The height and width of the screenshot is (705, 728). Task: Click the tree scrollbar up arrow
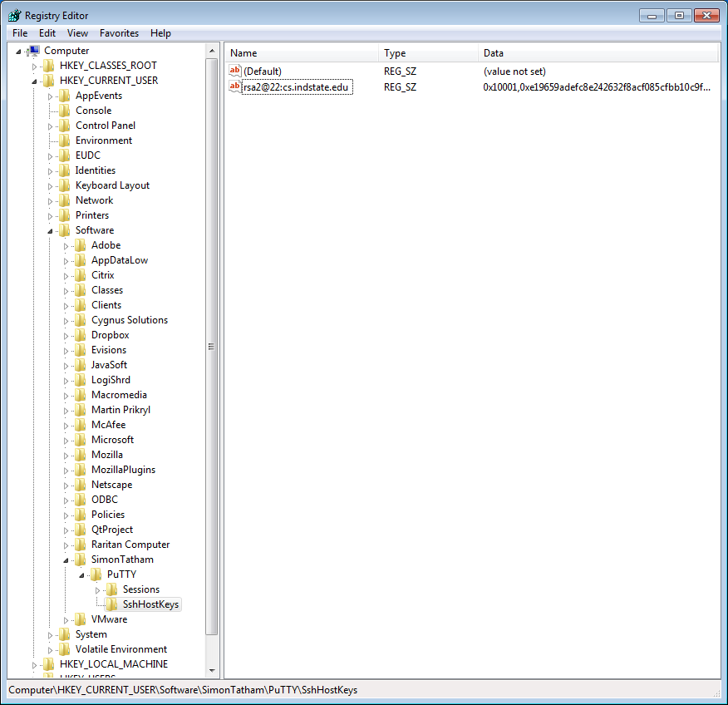click(x=212, y=51)
